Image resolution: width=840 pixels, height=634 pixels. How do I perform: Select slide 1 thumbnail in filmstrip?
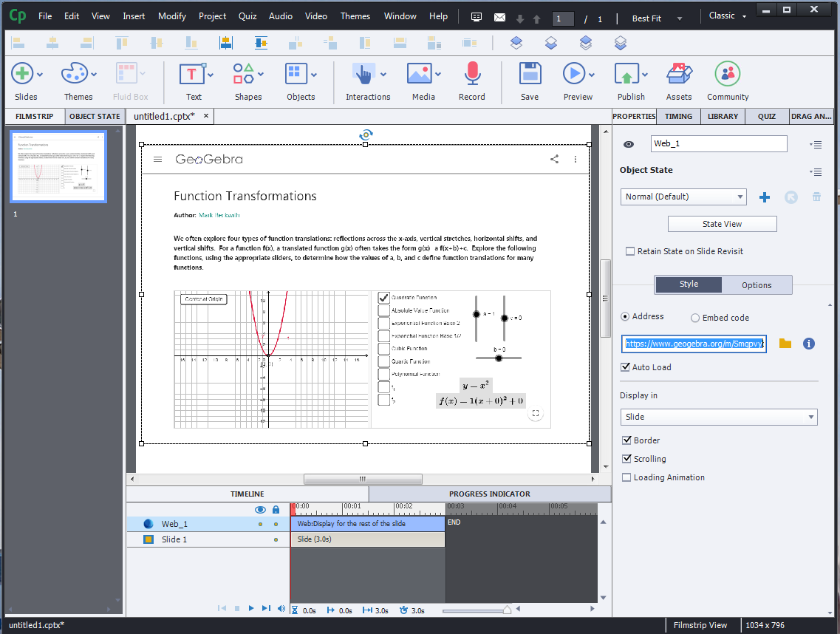coord(58,167)
